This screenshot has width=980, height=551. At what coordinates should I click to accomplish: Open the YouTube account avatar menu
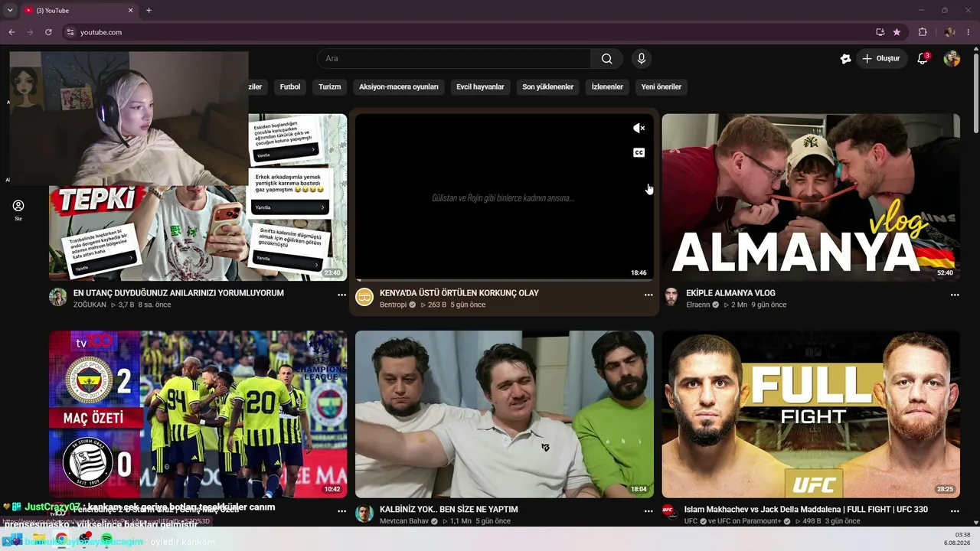point(952,59)
